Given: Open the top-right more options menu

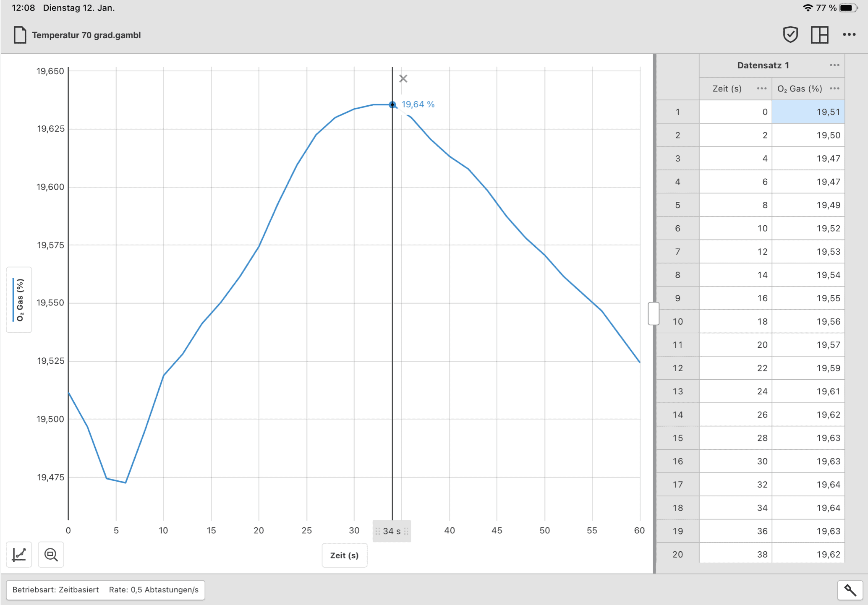Looking at the screenshot, I should coord(849,34).
